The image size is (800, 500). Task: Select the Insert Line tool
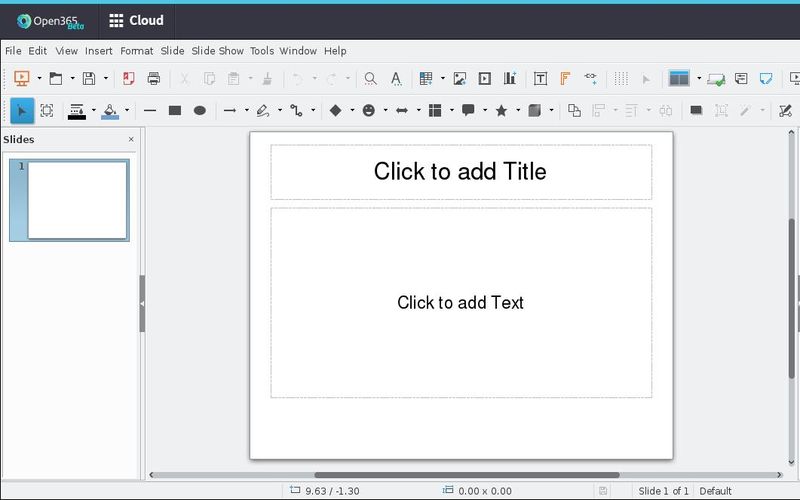[x=150, y=111]
